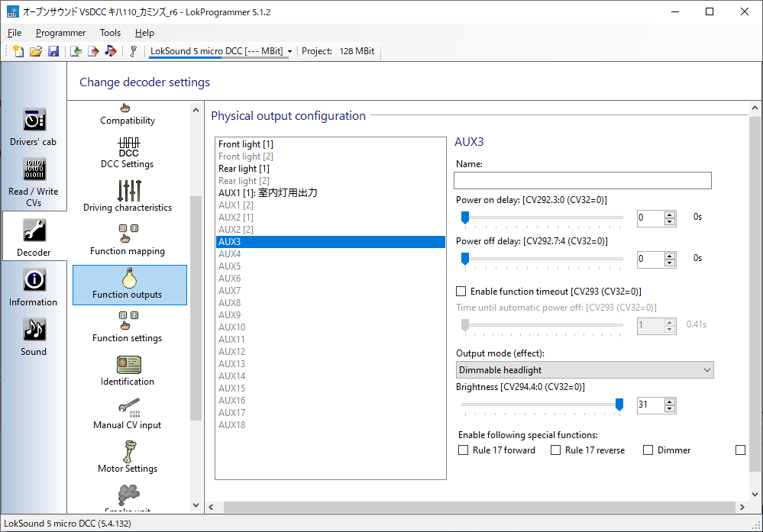Viewport: 763px width, 532px height.
Task: Select Front light [2] in list
Action: pyautogui.click(x=331, y=156)
